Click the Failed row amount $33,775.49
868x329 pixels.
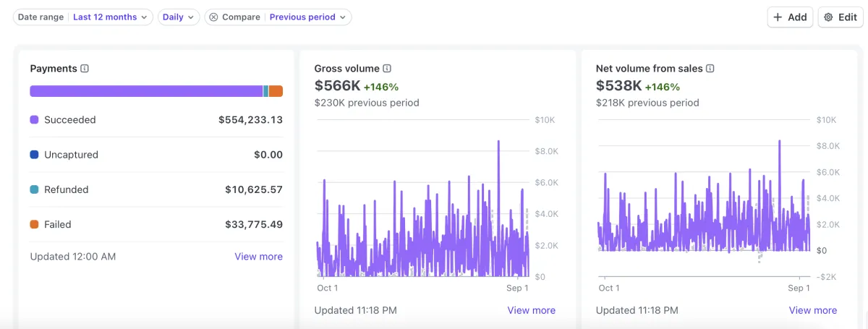[x=253, y=225]
